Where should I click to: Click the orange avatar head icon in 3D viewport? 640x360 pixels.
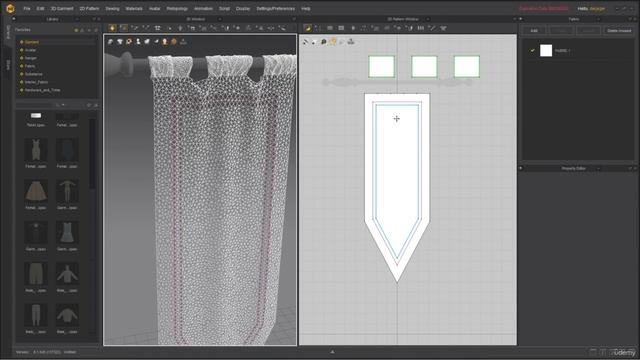pyautogui.click(x=165, y=42)
